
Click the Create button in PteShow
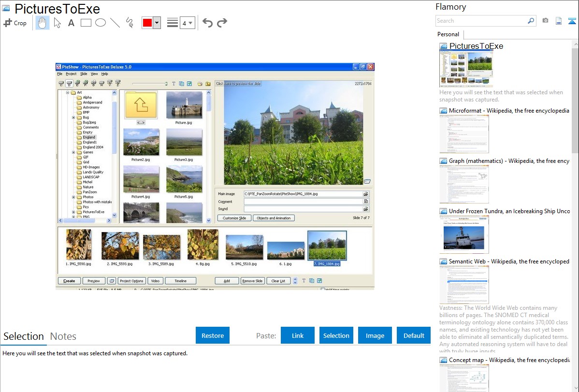pos(69,281)
